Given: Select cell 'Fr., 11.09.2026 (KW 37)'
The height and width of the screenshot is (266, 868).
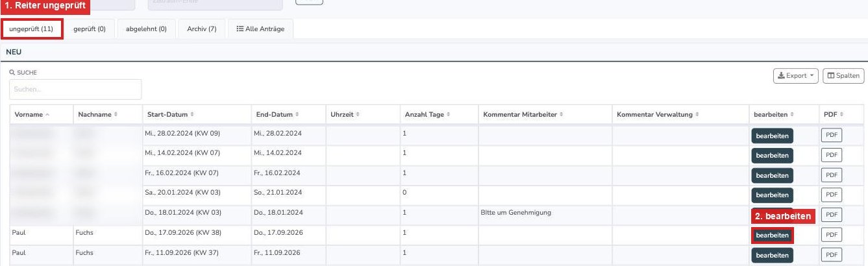Looking at the screenshot, I should click(197, 256).
